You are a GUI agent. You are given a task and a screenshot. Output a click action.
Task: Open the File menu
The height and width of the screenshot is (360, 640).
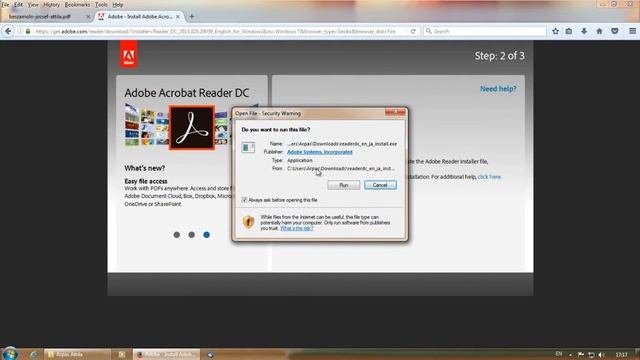(x=5, y=4)
